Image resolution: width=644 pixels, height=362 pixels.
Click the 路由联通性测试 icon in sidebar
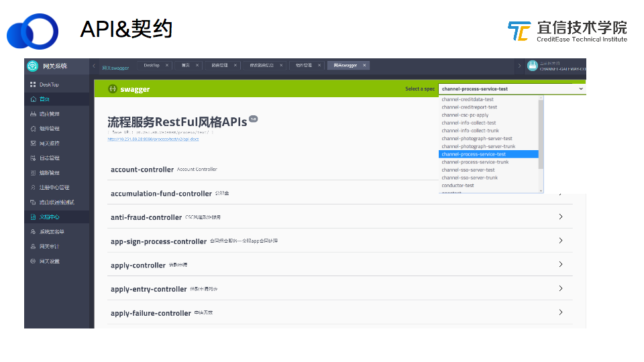(34, 202)
